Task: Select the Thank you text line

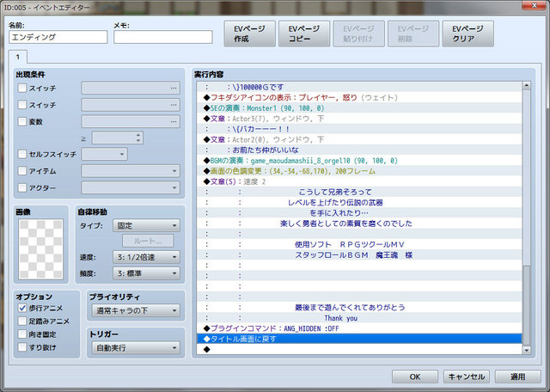Action: 359,318
